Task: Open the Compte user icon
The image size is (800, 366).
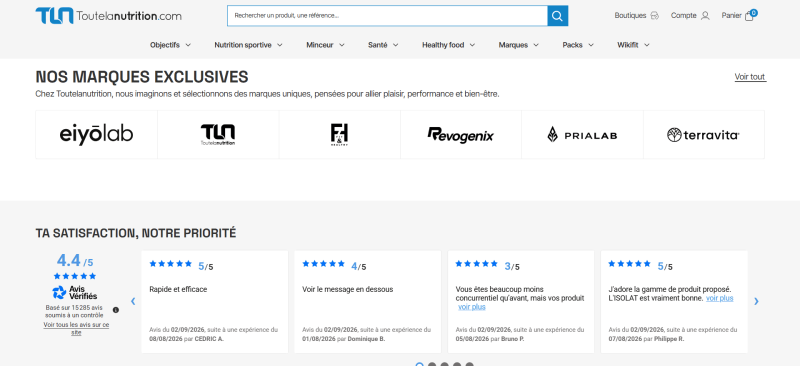Action: (x=705, y=16)
